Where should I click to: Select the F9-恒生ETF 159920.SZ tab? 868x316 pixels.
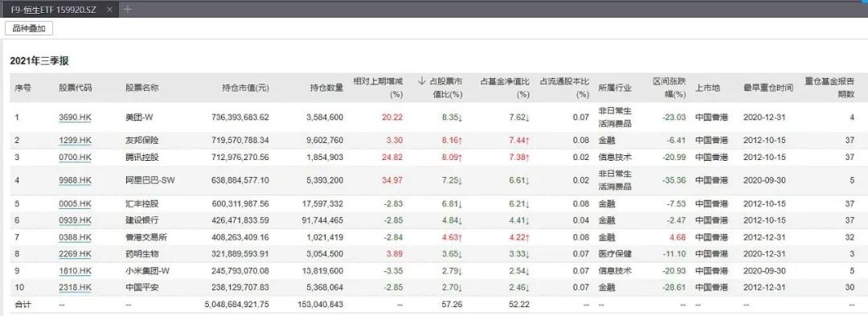(59, 10)
